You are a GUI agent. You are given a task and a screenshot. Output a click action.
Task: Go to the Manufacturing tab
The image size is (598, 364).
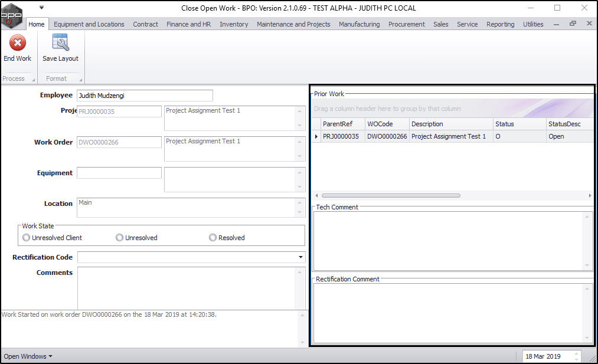point(360,24)
